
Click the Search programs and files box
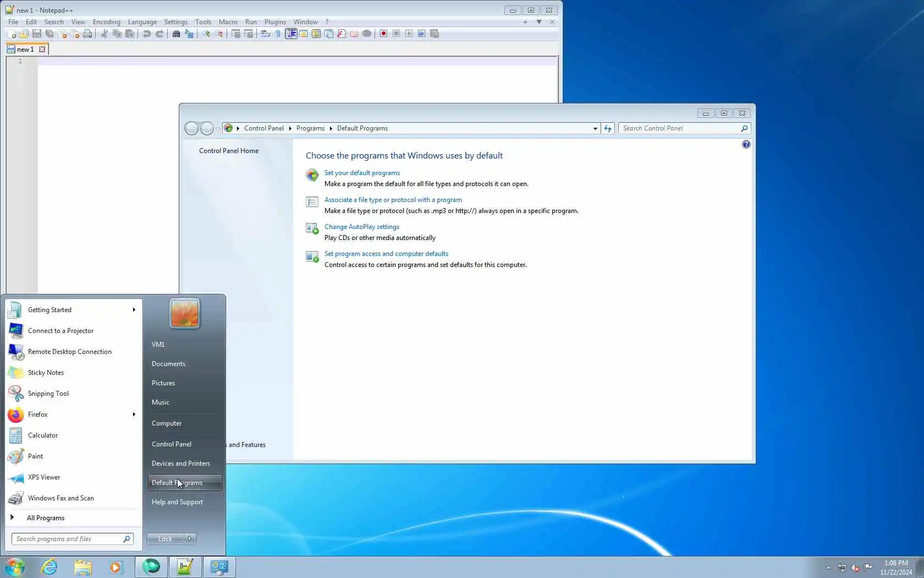point(73,539)
